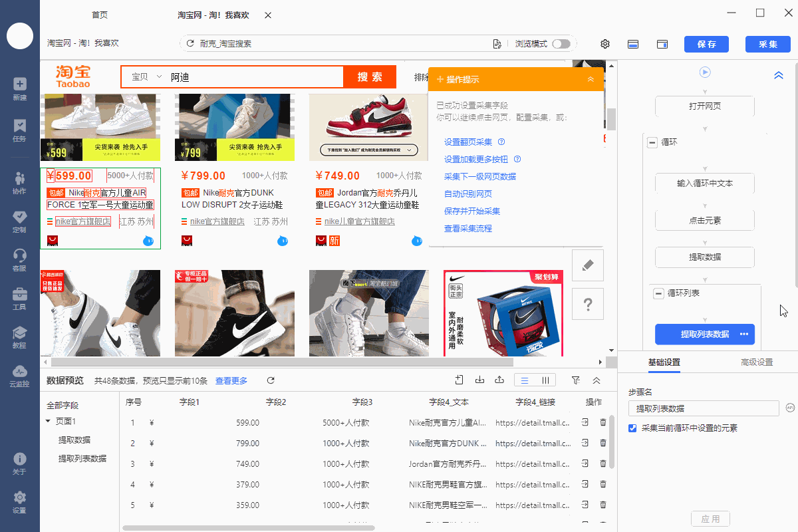Open the 任务 (Tasks) sidebar item
Screen dimensions: 798x532
point(19,130)
